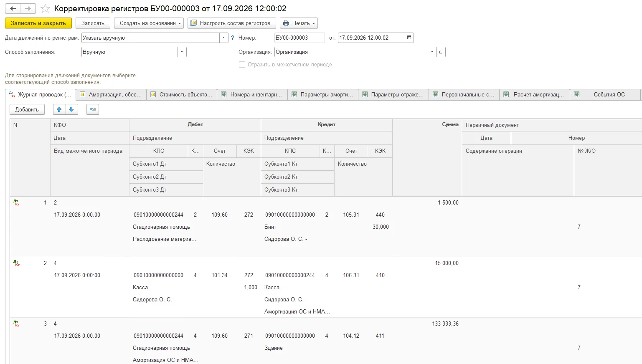This screenshot has width=642, height=364.
Task: Click 'Записать и закрыть' button
Action: coord(38,23)
